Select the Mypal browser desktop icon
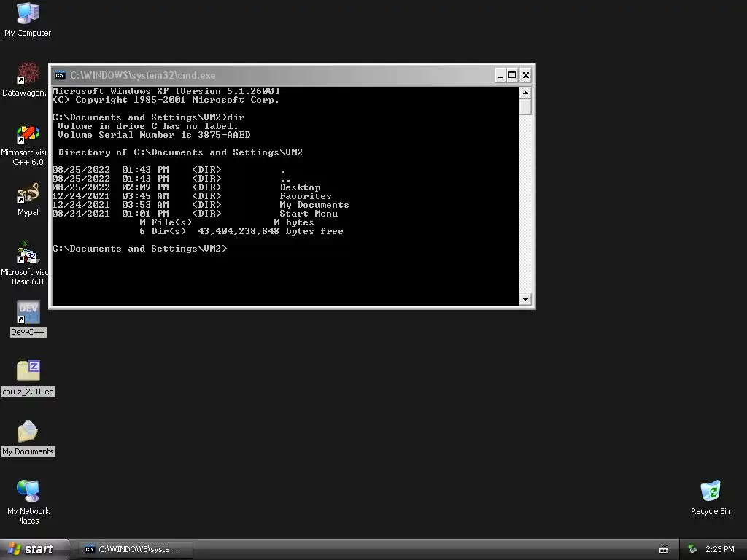The height and width of the screenshot is (560, 747). click(28, 200)
